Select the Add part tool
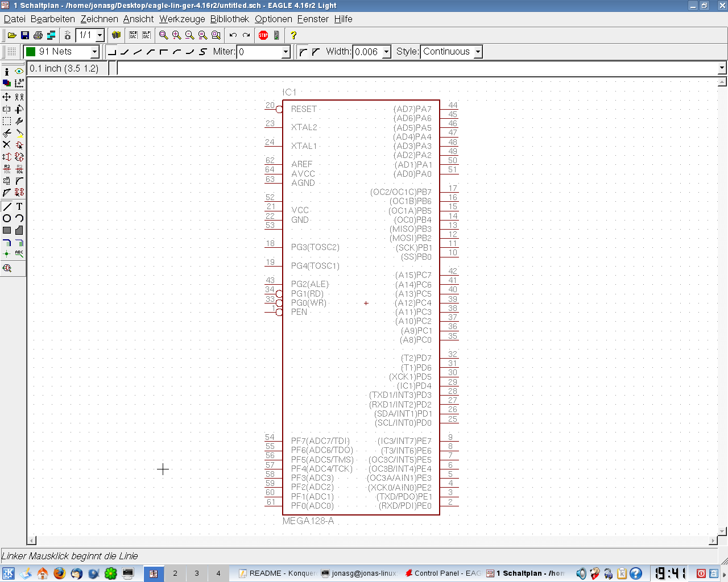The width and height of the screenshot is (728, 582). (x=19, y=145)
